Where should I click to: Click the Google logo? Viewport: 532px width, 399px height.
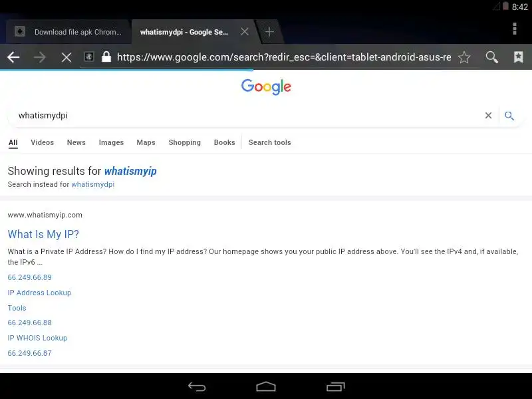(266, 87)
